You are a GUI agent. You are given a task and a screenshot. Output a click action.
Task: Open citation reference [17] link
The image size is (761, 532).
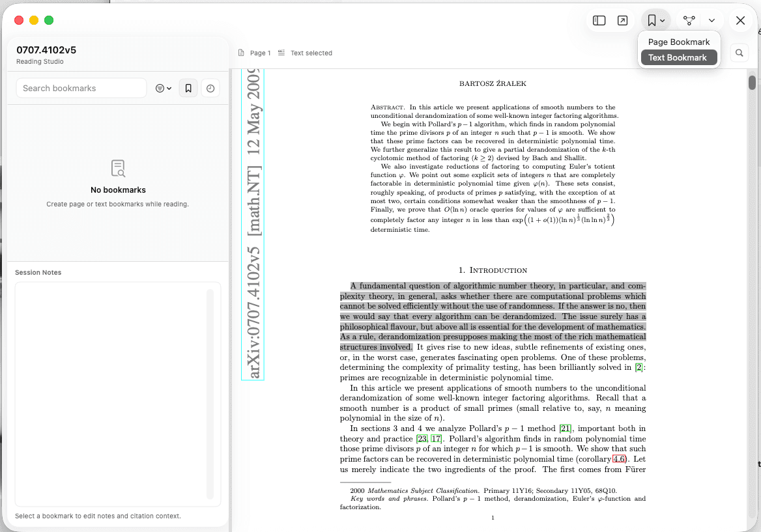click(437, 439)
